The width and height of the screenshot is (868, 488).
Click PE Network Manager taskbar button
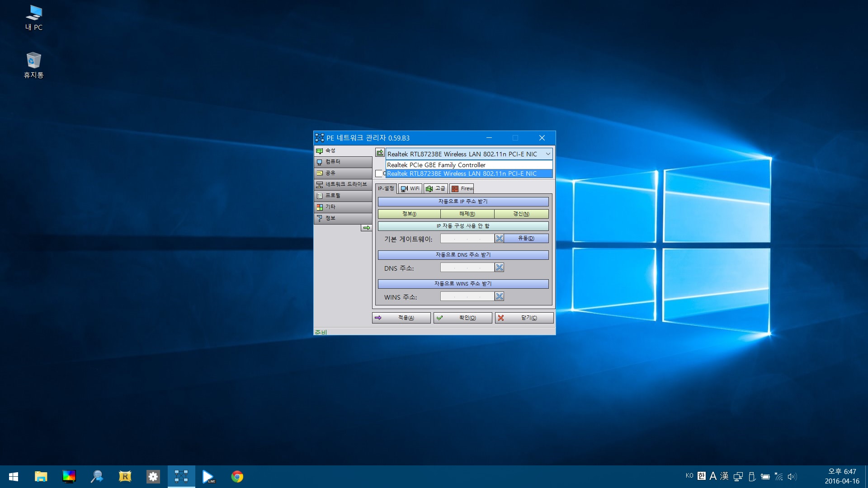(x=181, y=477)
